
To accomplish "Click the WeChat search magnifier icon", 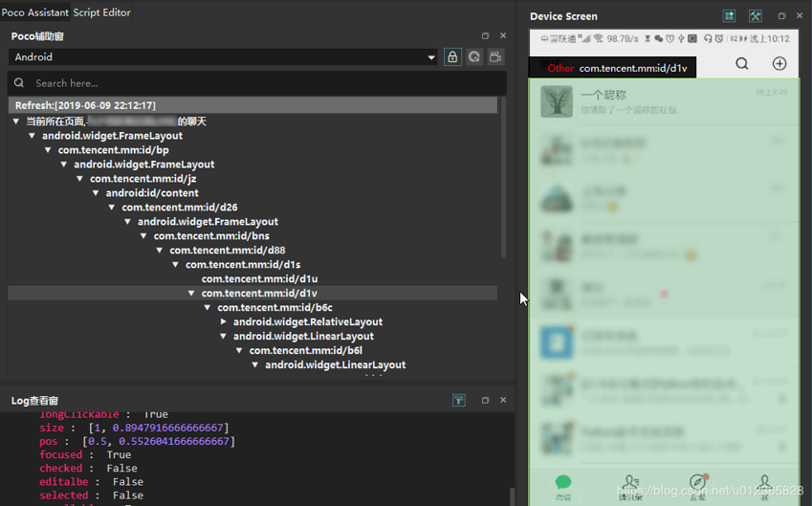I will (x=742, y=64).
